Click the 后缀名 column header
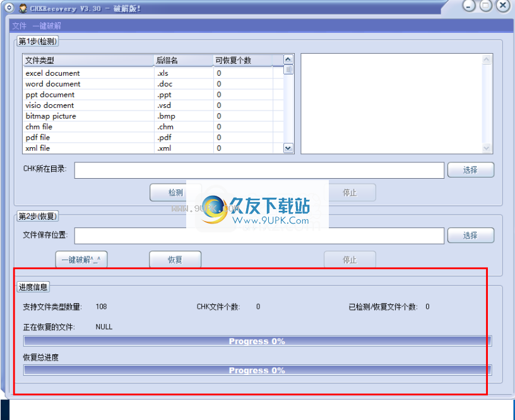Image resolution: width=515 pixels, height=420 pixels. point(184,61)
